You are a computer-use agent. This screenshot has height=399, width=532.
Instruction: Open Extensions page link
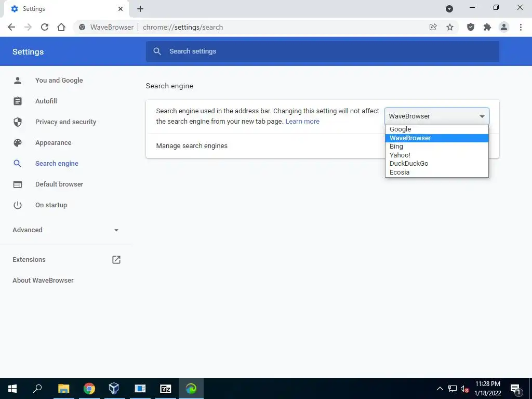click(x=29, y=260)
